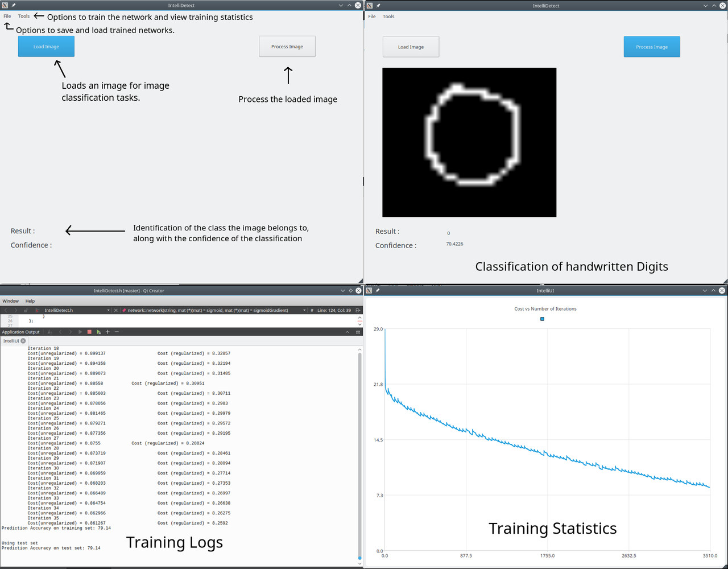Click Prediction Accuracy on training set line
This screenshot has height=569, width=728.
pos(56,528)
